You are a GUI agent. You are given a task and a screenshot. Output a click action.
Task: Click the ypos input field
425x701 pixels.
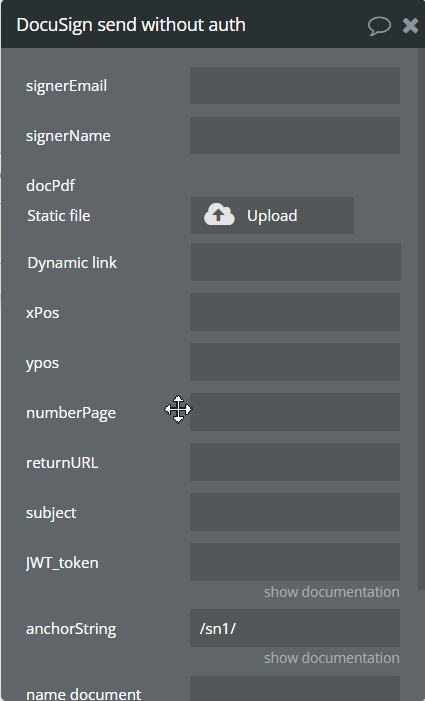pos(295,362)
